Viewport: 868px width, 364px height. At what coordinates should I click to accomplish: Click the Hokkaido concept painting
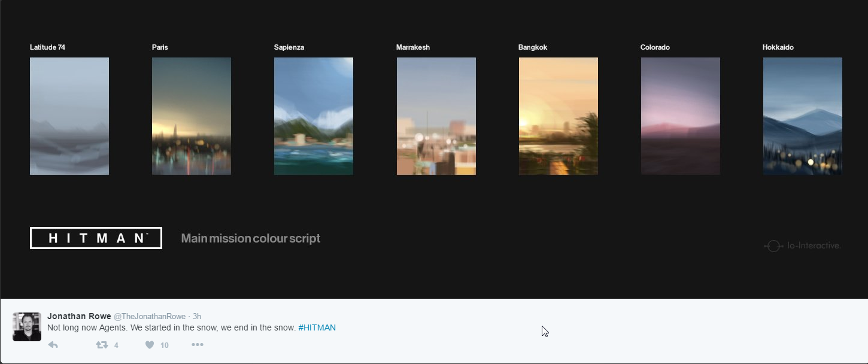tap(803, 116)
